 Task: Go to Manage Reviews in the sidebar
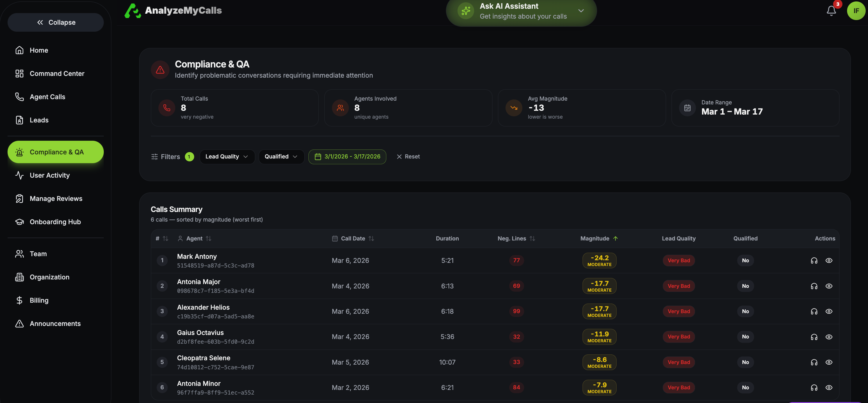pos(56,199)
